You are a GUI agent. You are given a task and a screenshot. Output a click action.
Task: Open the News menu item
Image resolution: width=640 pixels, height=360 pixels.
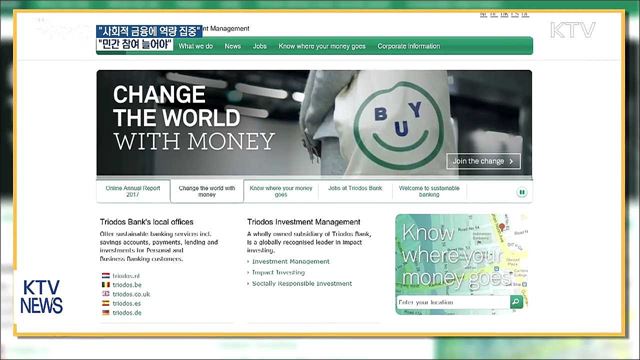point(232,46)
